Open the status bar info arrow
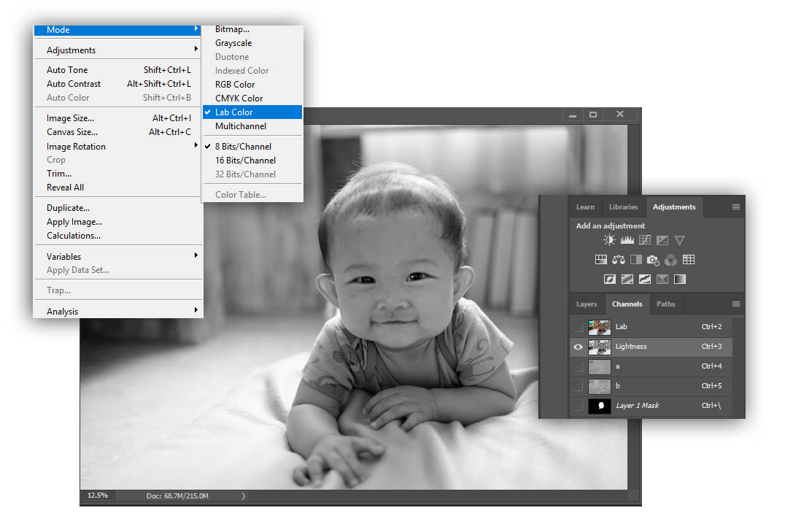785x532 pixels. 244,496
